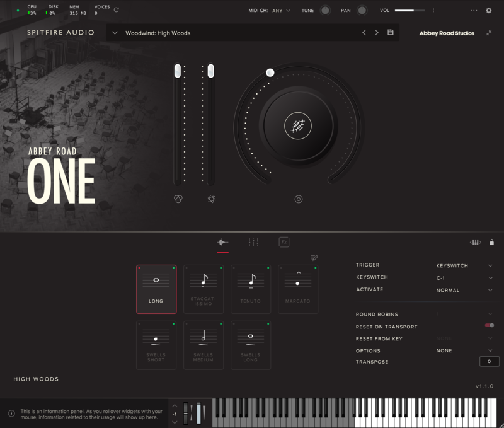Select the techniques waveform tab
504x428 pixels.
click(x=222, y=243)
